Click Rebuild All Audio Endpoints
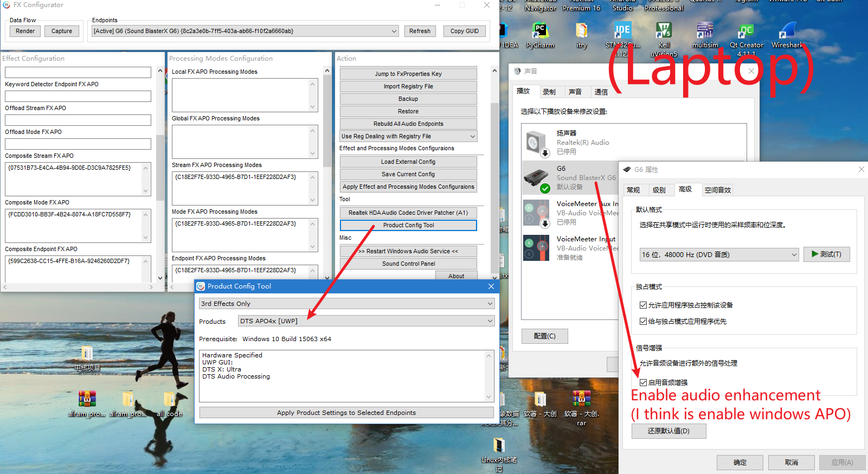Viewport: 868px width, 474px height. coord(408,124)
